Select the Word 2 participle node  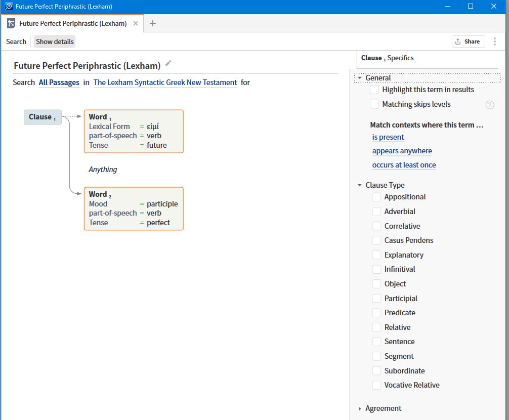tap(133, 208)
